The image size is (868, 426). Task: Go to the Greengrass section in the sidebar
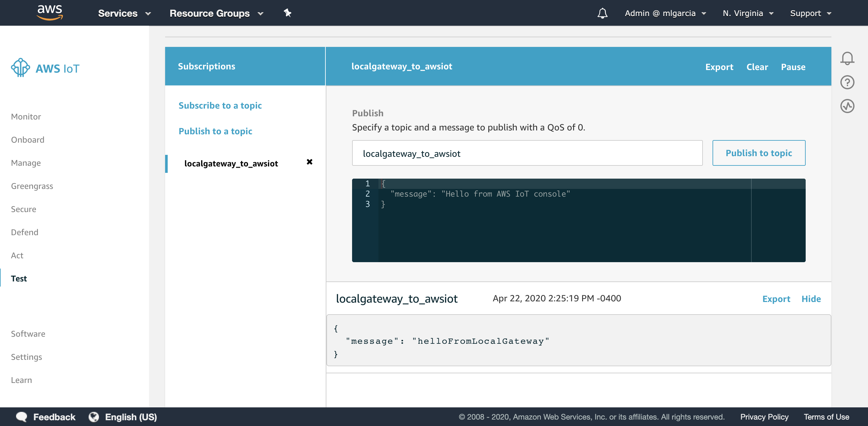click(32, 186)
